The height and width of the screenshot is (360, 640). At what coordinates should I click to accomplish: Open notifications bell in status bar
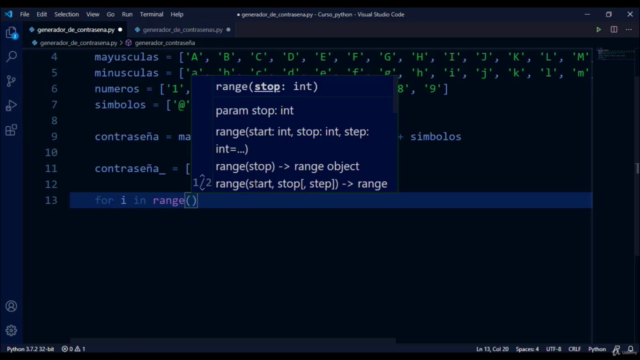(x=631, y=349)
